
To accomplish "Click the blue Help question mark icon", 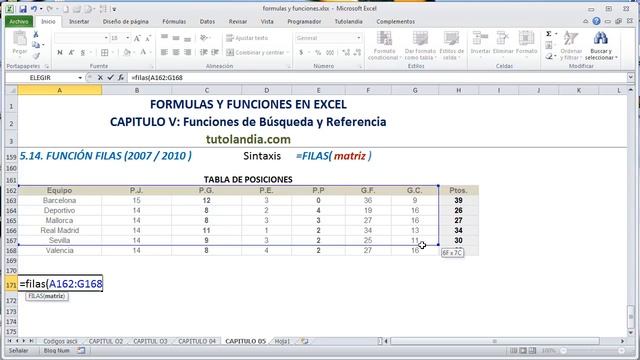I will pyautogui.click(x=596, y=21).
